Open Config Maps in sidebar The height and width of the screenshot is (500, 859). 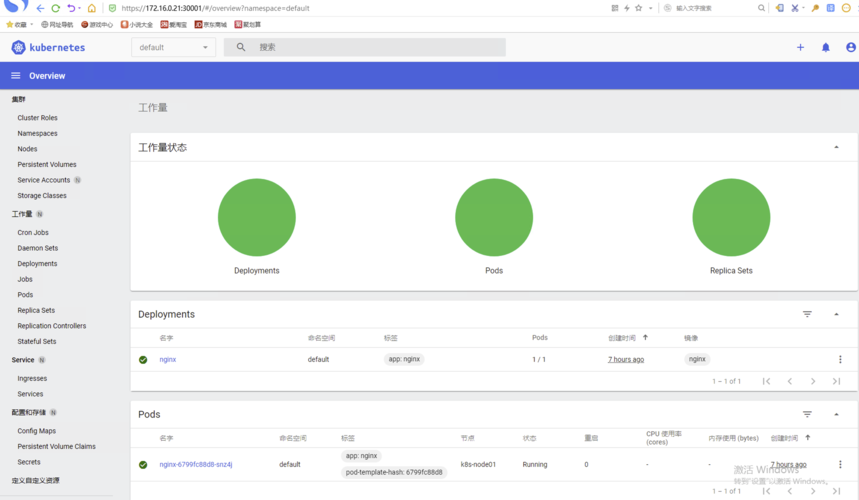pyautogui.click(x=37, y=431)
